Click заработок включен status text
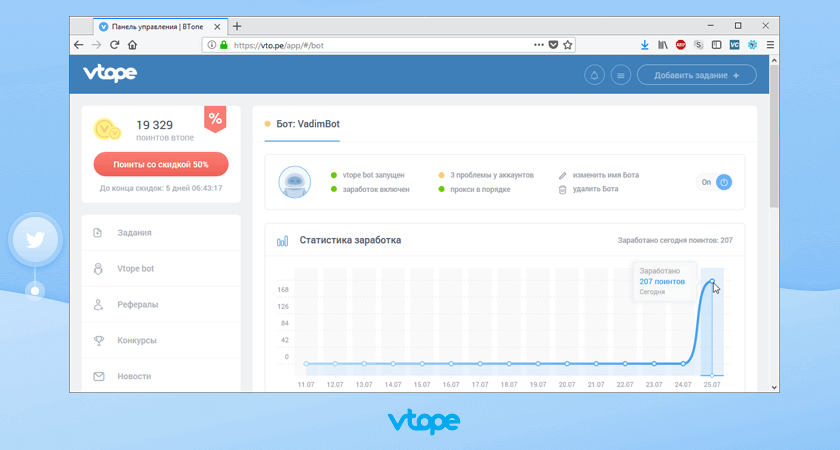This screenshot has width=840, height=450. (x=376, y=189)
